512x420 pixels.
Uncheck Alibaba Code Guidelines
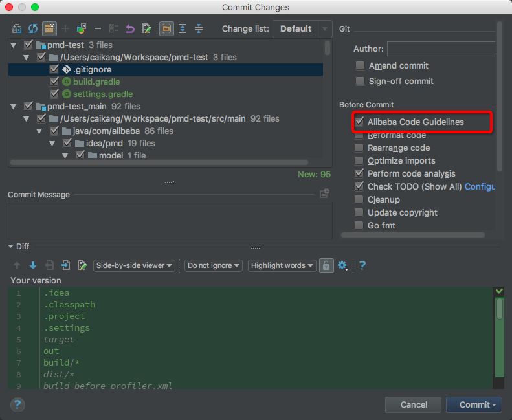coord(359,122)
